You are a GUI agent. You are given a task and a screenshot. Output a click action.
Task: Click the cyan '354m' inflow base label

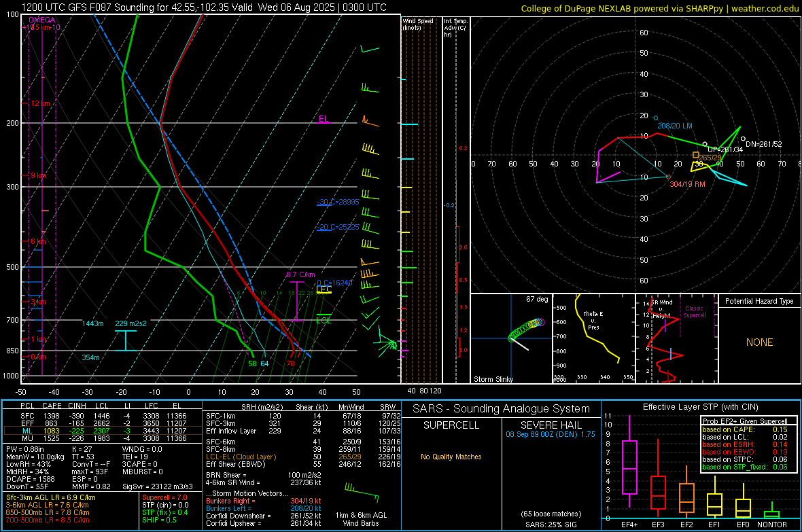point(90,357)
